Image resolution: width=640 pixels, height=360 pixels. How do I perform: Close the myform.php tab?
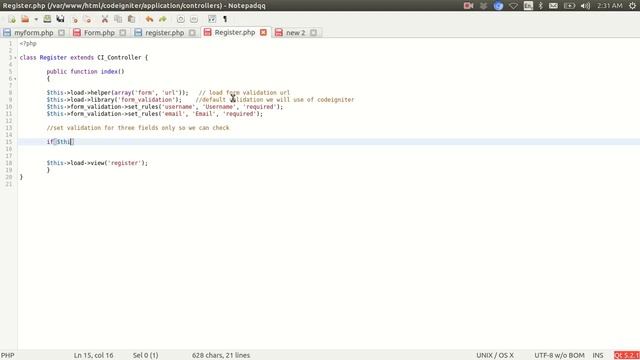[61, 33]
